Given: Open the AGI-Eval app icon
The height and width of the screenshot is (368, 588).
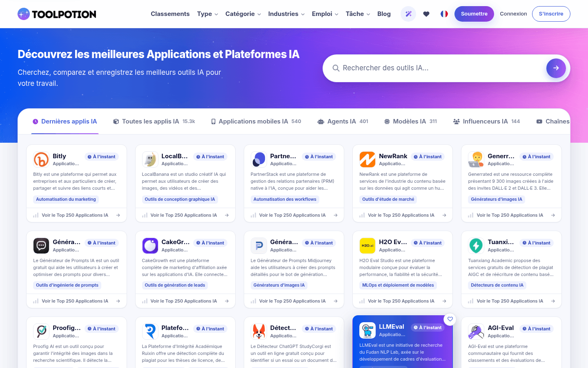Looking at the screenshot, I should (x=476, y=332).
